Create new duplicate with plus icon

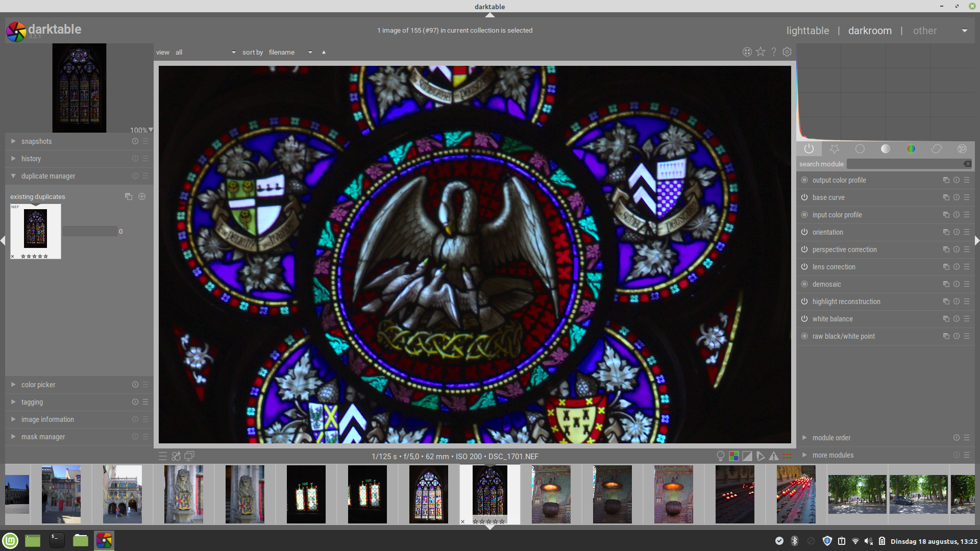pyautogui.click(x=142, y=196)
